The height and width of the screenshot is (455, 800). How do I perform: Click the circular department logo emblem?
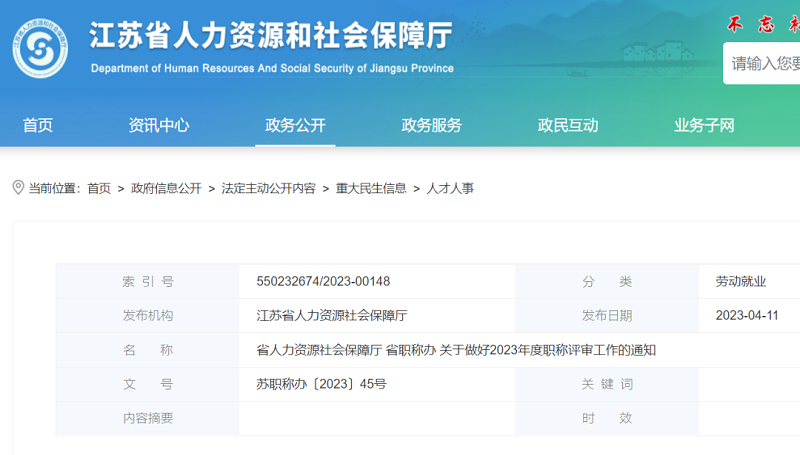pyautogui.click(x=40, y=48)
